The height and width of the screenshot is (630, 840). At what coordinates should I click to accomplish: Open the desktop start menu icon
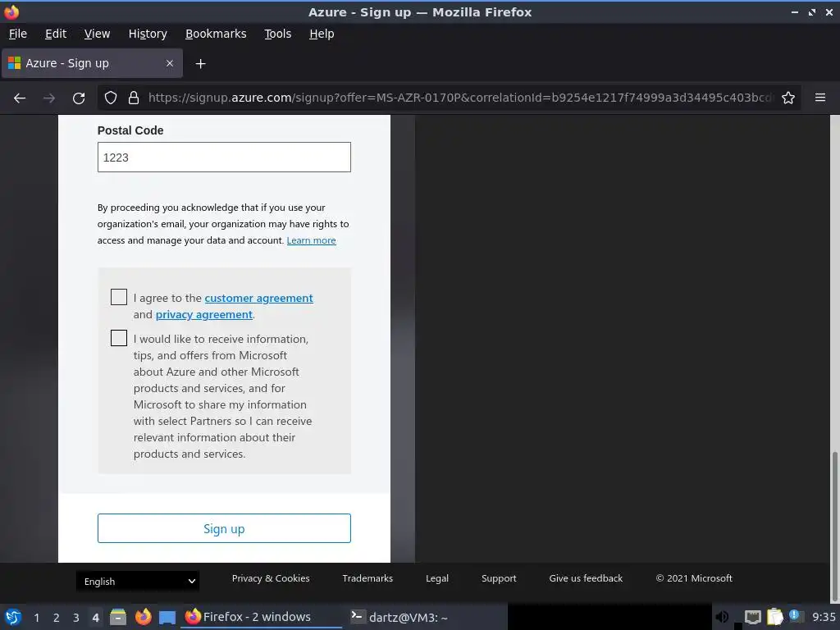coord(13,617)
